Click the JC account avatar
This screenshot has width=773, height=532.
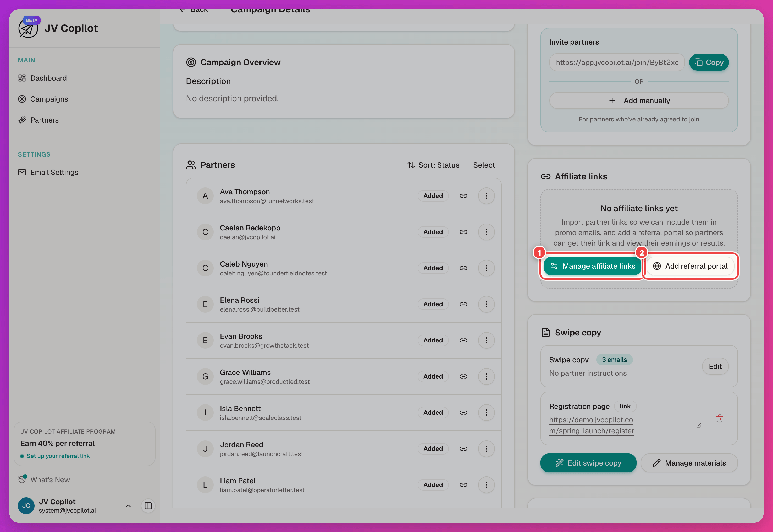pyautogui.click(x=26, y=506)
